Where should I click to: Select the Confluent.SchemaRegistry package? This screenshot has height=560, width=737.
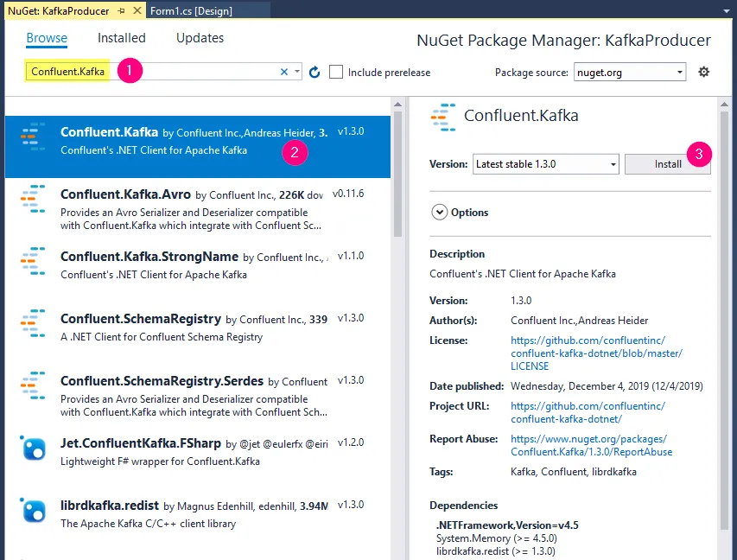point(197,333)
